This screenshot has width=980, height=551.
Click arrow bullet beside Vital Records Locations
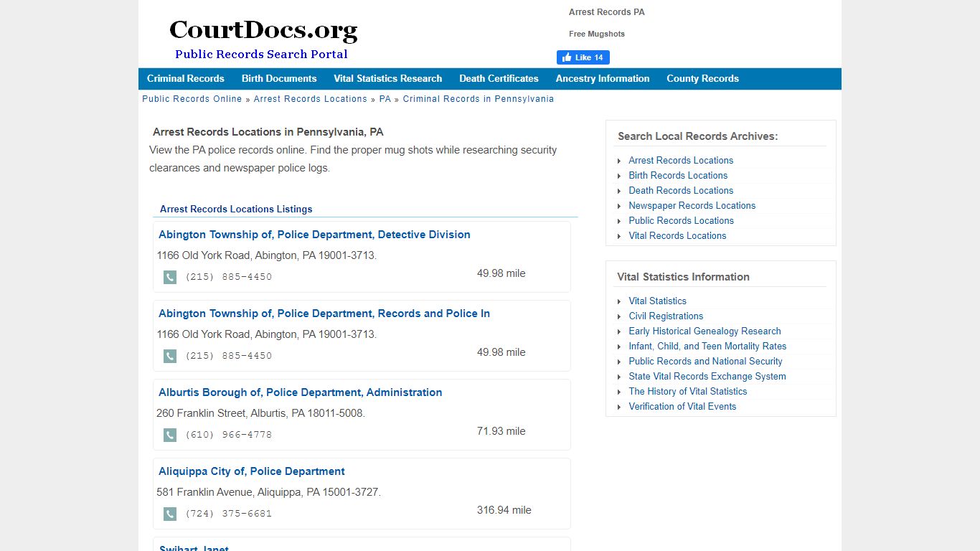click(619, 236)
